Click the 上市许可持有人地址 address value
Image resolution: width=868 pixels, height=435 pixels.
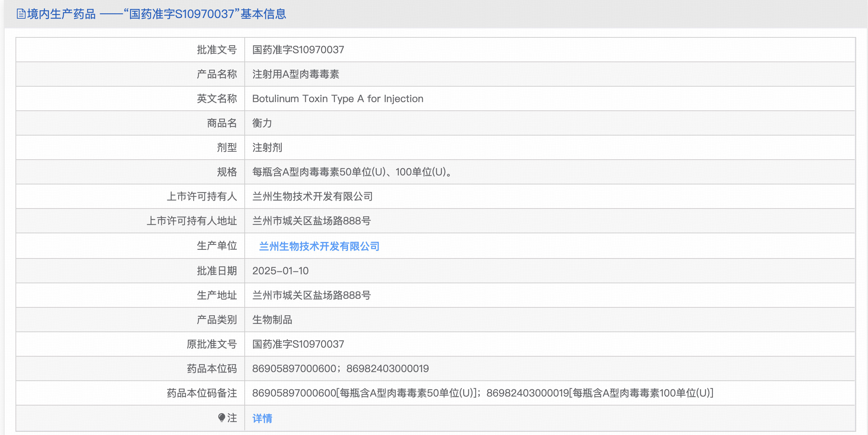point(311,221)
